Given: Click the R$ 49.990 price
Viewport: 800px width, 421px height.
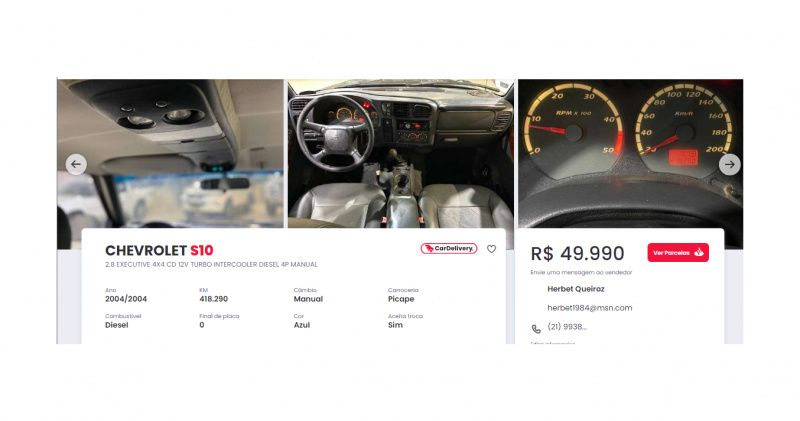Looking at the screenshot, I should coord(577,254).
